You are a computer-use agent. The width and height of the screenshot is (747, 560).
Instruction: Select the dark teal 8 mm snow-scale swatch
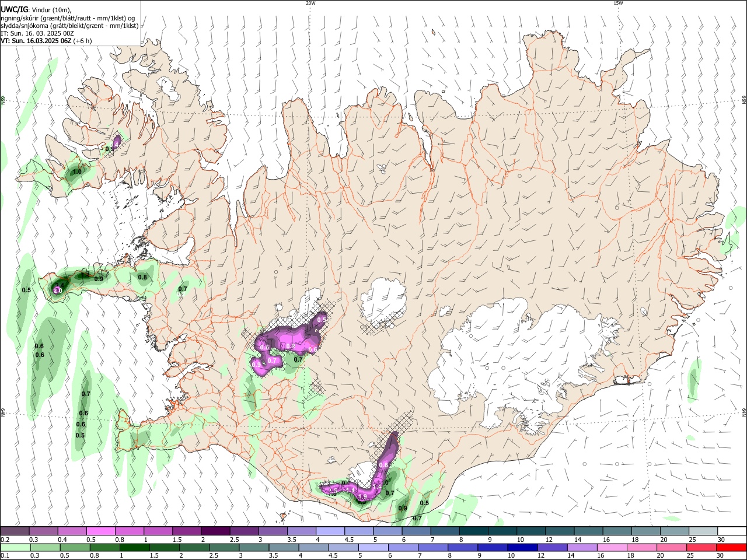tap(473, 531)
